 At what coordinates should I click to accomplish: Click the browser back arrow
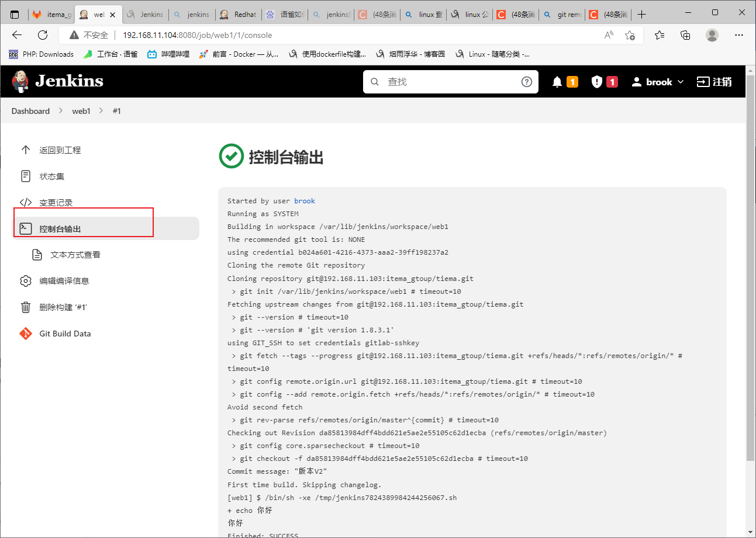point(17,35)
